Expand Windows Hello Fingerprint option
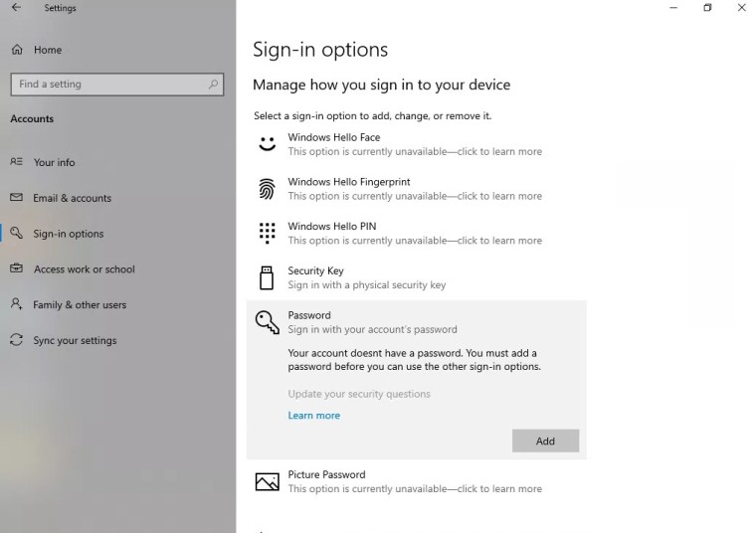The image size is (756, 533). tap(417, 188)
